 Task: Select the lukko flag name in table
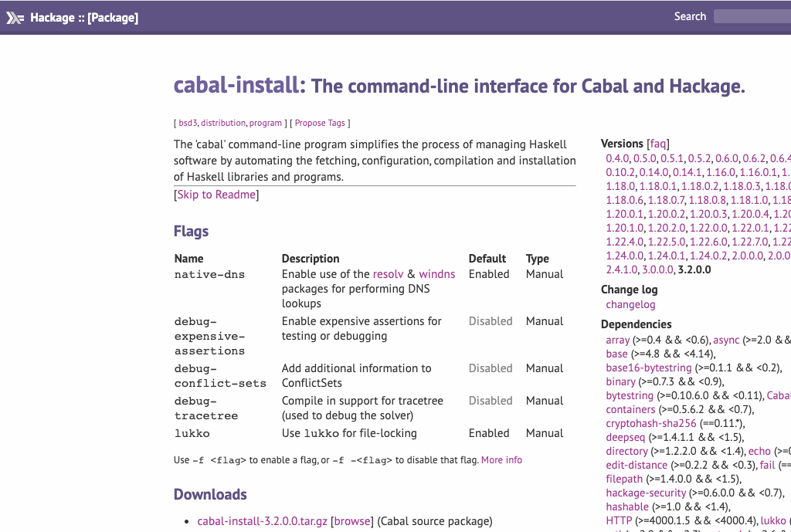click(192, 434)
